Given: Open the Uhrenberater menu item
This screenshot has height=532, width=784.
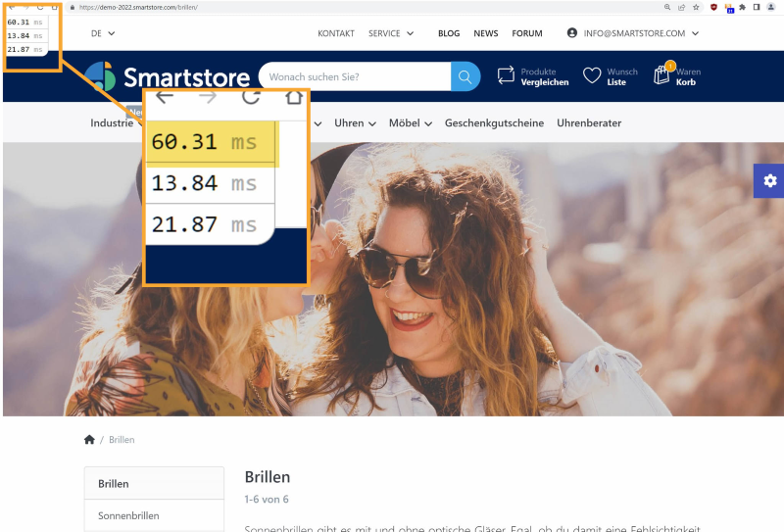Looking at the screenshot, I should [x=589, y=123].
